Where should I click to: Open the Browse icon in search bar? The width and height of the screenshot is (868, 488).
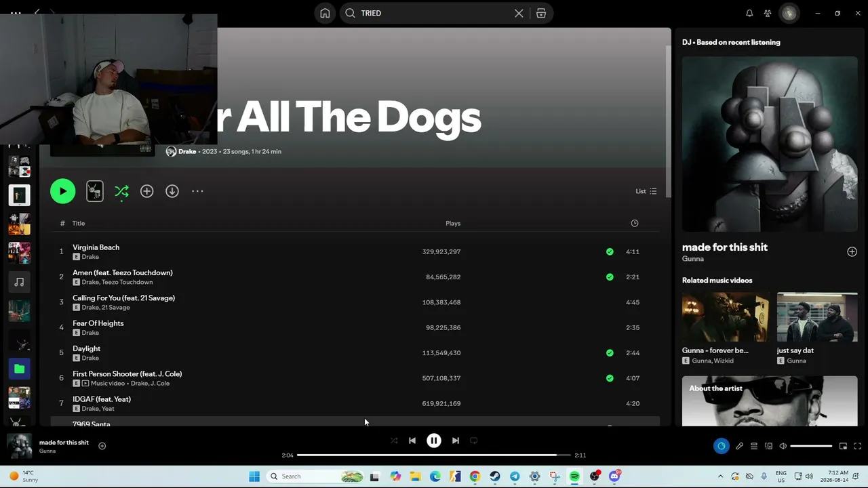tap(541, 13)
